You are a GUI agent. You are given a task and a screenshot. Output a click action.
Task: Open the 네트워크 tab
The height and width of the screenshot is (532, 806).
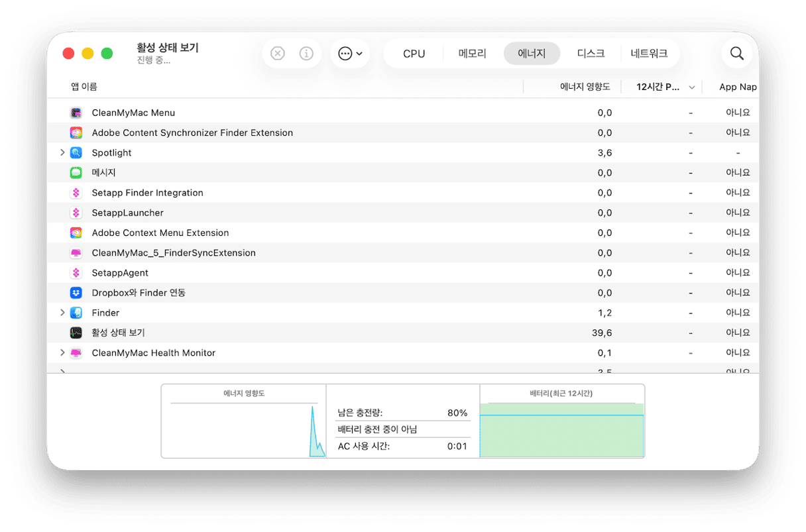[x=649, y=54]
